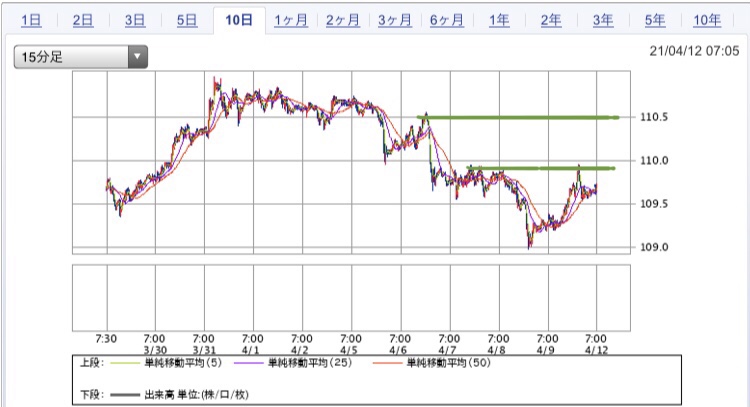Image resolution: width=750 pixels, height=407 pixels.
Task: Select the 1年 range tab
Action: coord(499,20)
